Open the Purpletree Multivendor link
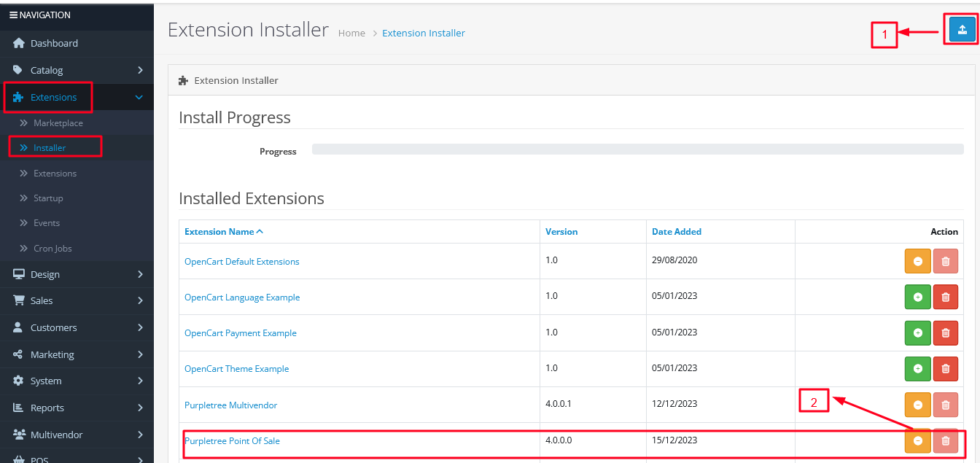The image size is (980, 463). [231, 405]
